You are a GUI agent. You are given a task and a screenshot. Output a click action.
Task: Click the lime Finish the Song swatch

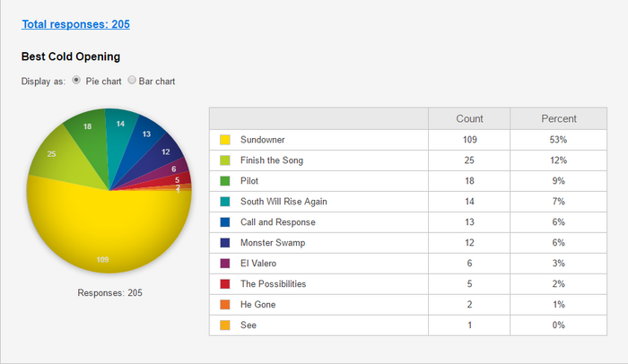point(225,160)
